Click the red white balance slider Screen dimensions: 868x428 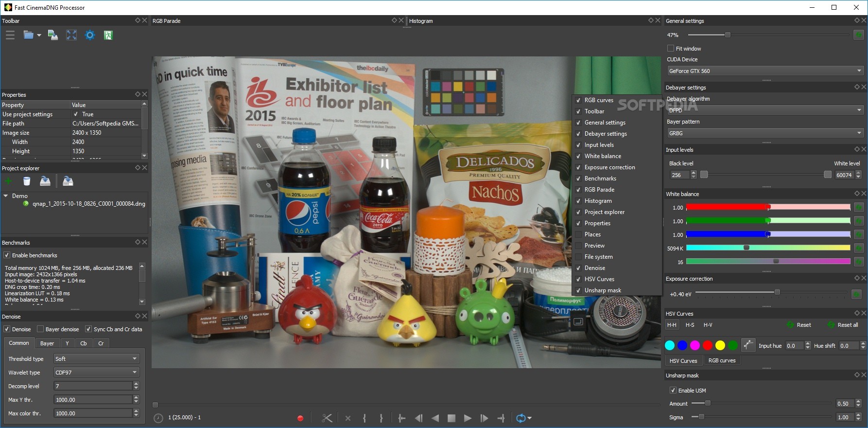coord(768,207)
